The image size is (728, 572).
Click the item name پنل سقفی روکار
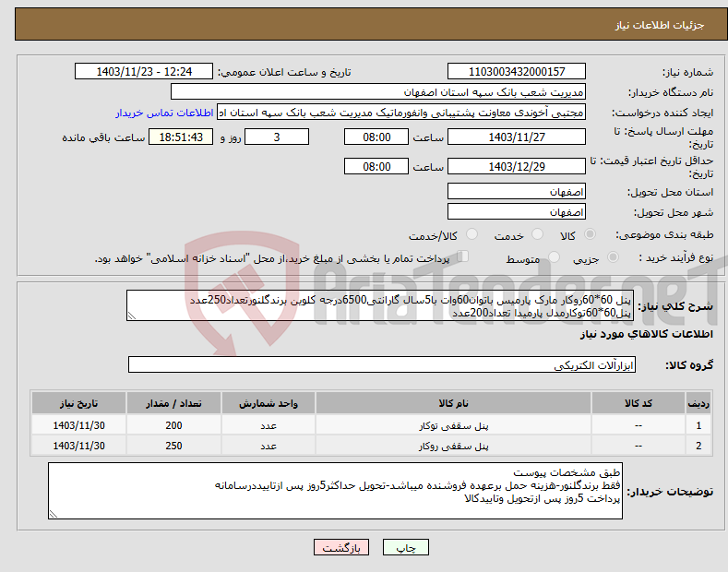453,447
